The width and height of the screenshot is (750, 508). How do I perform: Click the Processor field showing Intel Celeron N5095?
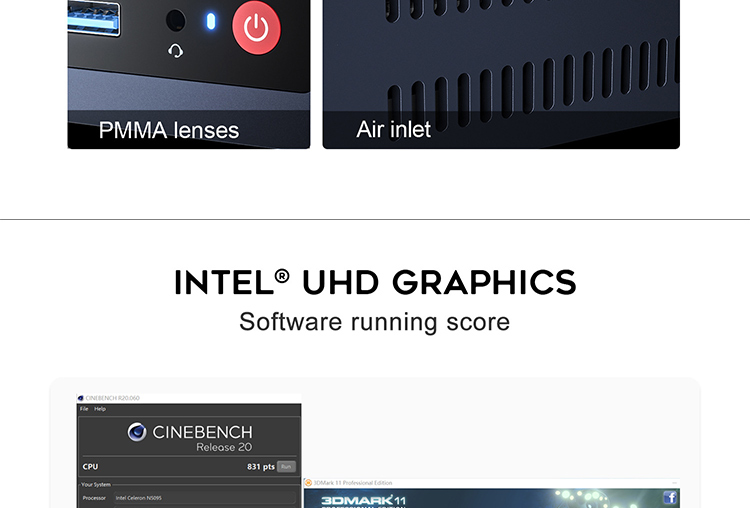pos(205,498)
